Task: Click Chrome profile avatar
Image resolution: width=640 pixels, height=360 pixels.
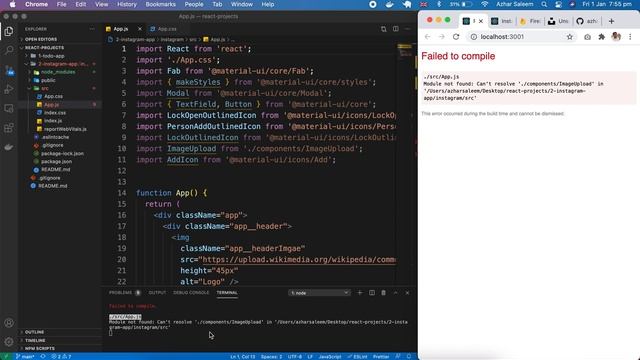Action: tap(616, 37)
